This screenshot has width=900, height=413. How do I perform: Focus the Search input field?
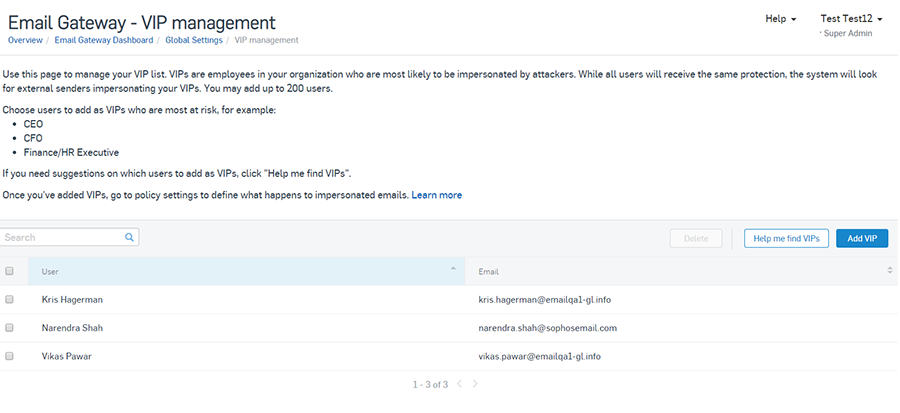(x=62, y=238)
